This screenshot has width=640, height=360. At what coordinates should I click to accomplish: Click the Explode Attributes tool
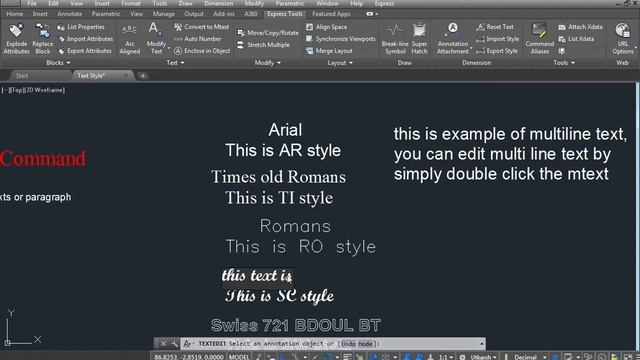click(x=16, y=39)
